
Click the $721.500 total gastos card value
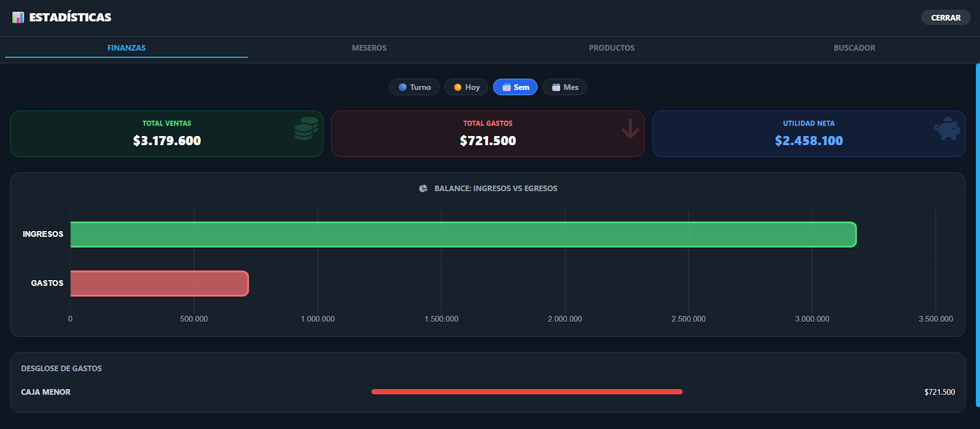(488, 141)
